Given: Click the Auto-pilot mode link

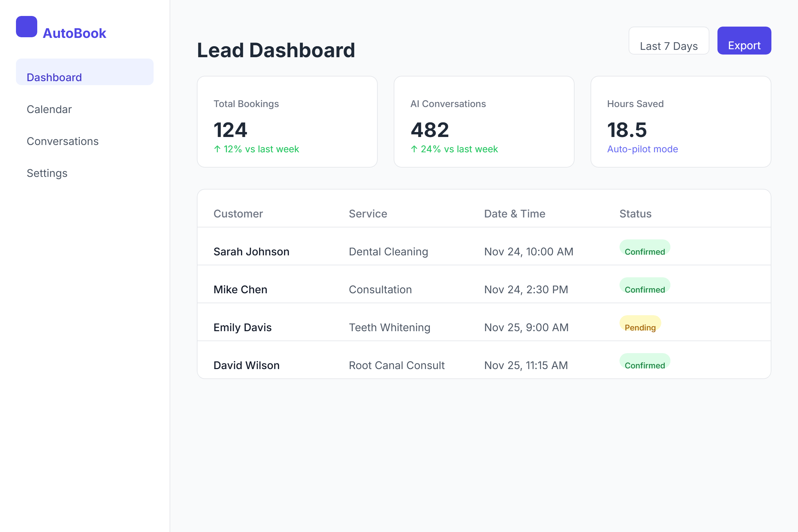Looking at the screenshot, I should (x=642, y=149).
